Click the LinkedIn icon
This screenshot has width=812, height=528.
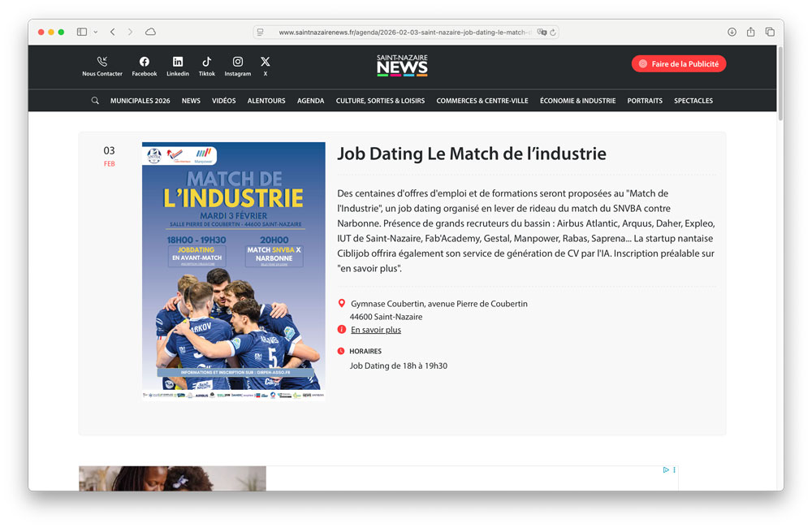178,62
